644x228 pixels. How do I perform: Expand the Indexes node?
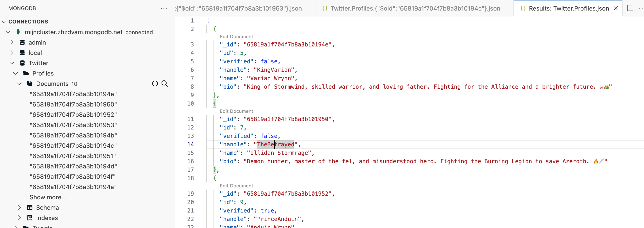click(19, 218)
